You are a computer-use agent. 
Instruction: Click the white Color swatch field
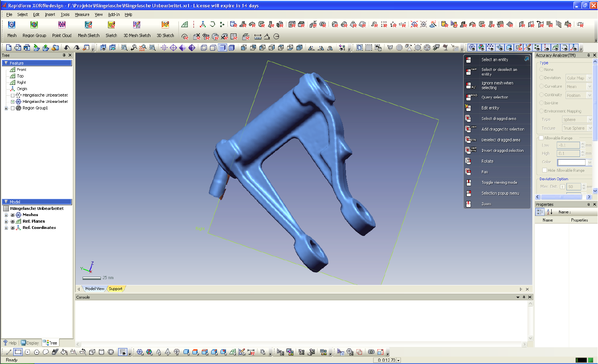pos(571,162)
